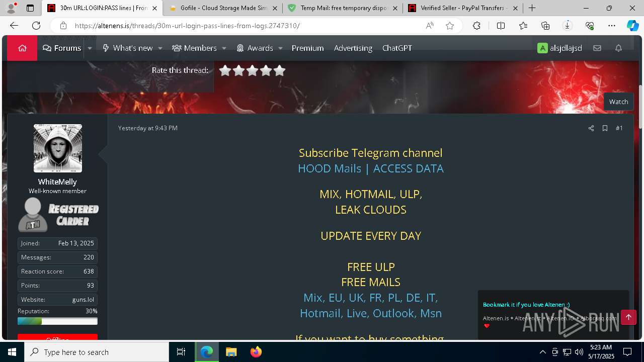Open the Advertising page
Screen dimensions: 644x362
coord(353,48)
